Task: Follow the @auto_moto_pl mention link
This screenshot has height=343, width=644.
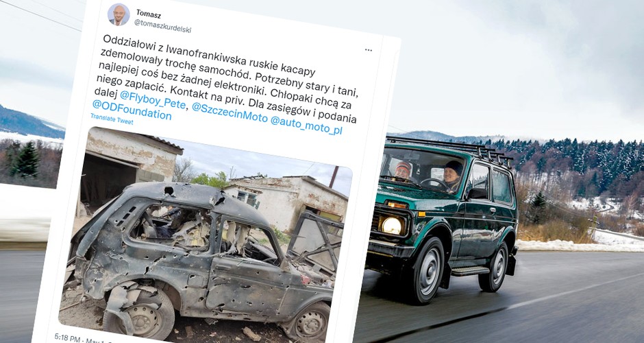Action: click(306, 126)
